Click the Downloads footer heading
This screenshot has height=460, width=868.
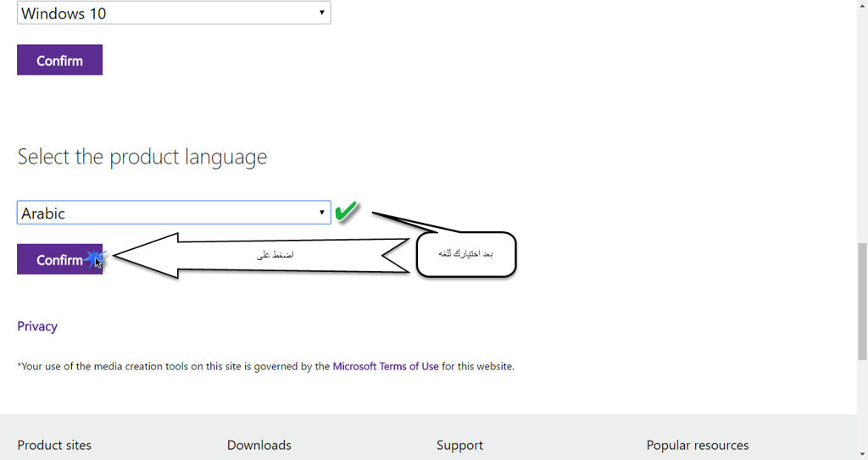259,445
